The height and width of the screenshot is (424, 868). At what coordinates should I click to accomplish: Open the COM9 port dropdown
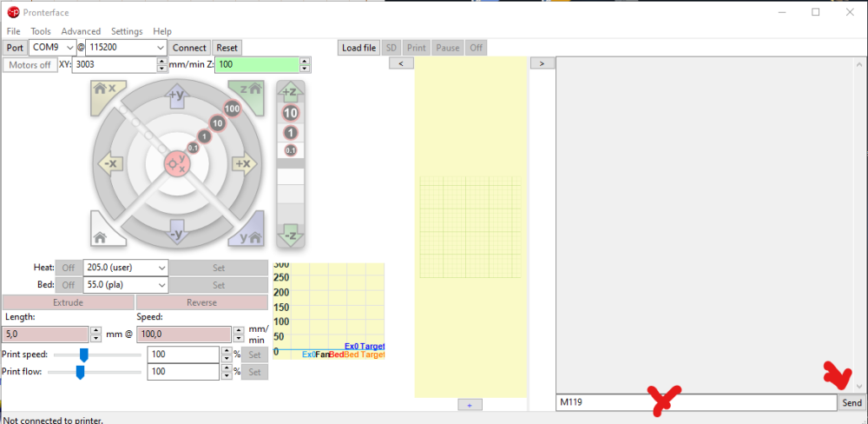point(53,48)
